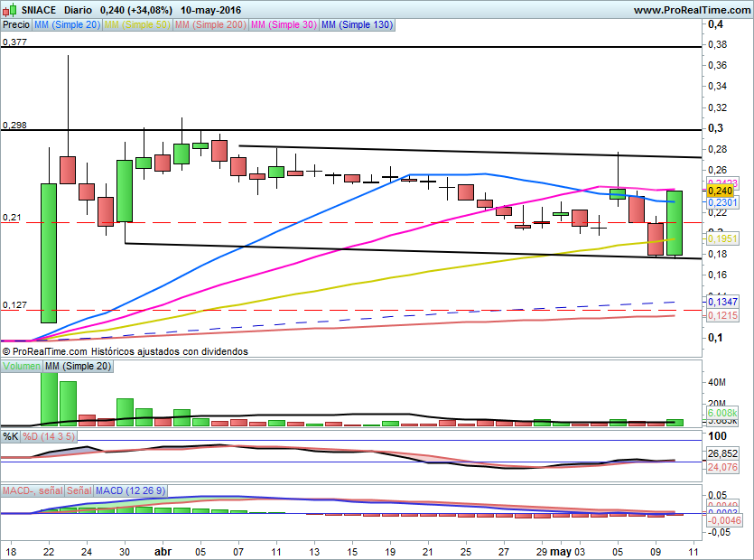Click the 'abr' month marker on date axis
This screenshot has width=754, height=560.
click(x=163, y=549)
